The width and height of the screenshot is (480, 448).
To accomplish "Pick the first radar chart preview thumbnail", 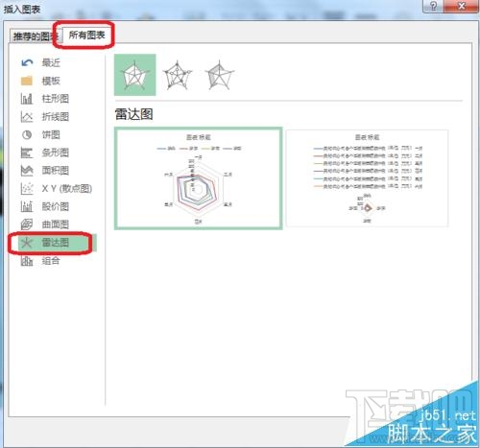I will [x=199, y=178].
